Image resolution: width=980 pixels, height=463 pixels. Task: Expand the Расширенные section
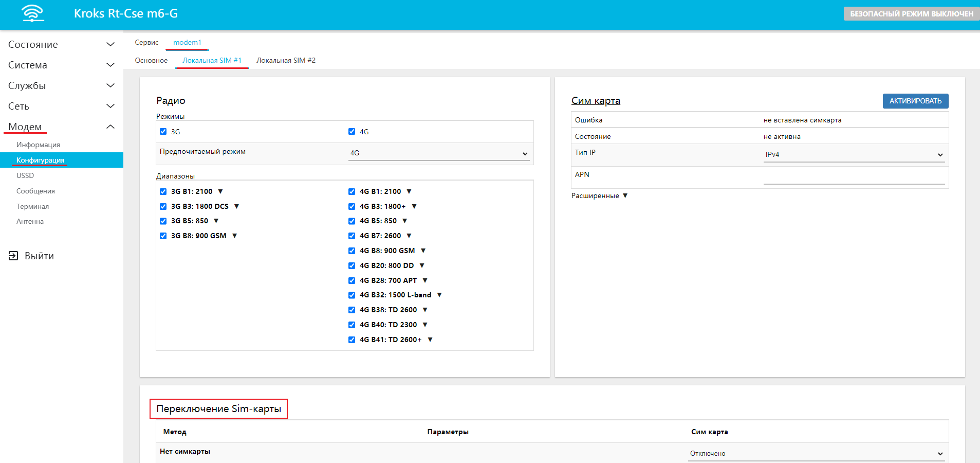(599, 195)
